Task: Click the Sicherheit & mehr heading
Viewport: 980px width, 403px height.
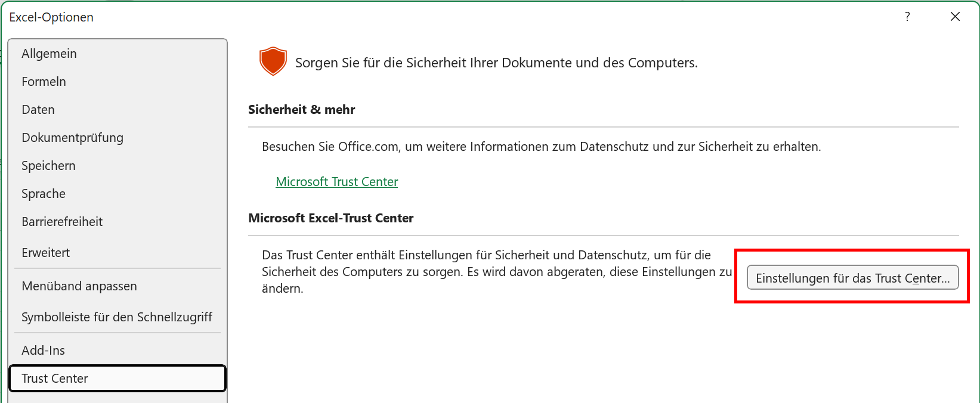Action: point(302,110)
